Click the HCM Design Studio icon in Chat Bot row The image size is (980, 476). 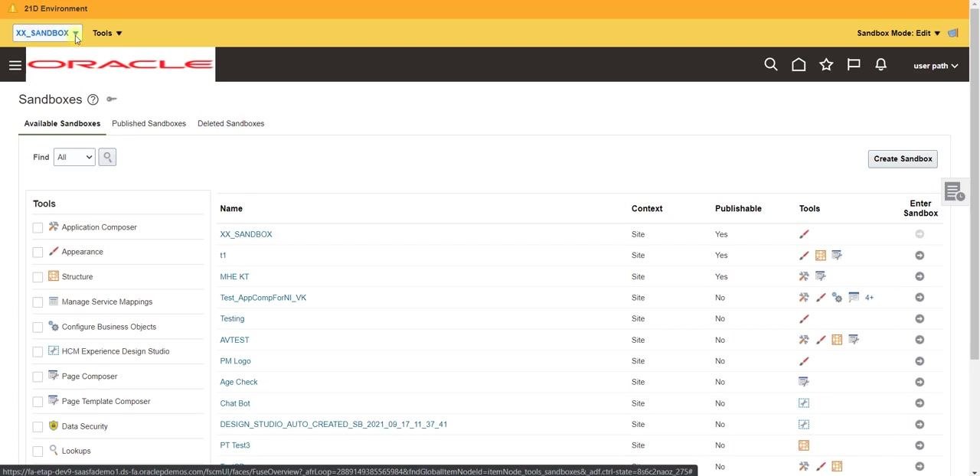click(x=804, y=403)
